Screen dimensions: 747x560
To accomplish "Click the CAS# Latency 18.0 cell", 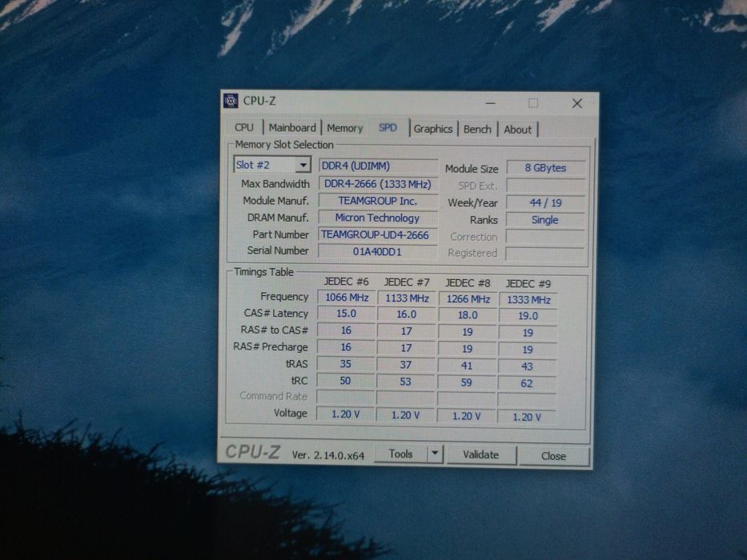I will [x=468, y=315].
